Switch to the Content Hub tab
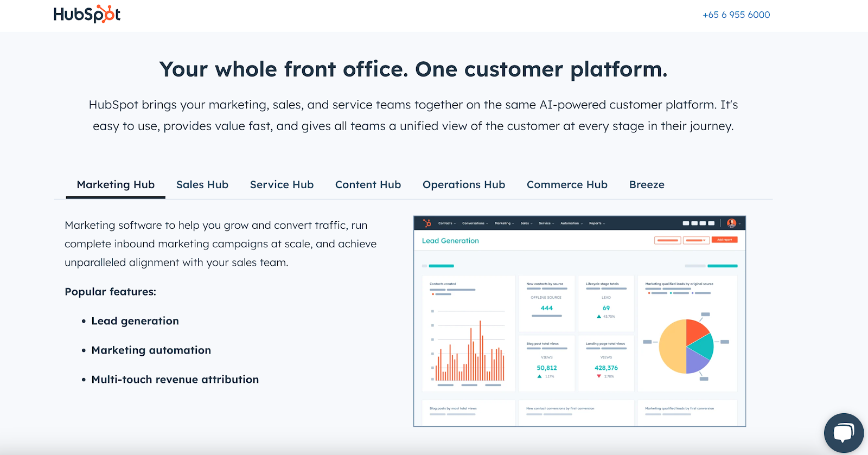 point(368,185)
